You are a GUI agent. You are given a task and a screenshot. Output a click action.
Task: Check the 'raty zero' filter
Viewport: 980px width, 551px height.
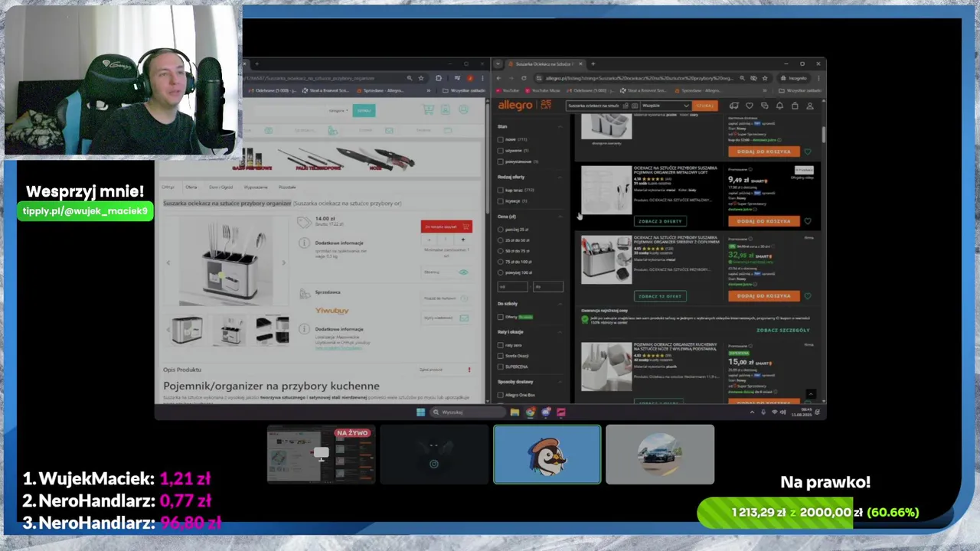(501, 345)
